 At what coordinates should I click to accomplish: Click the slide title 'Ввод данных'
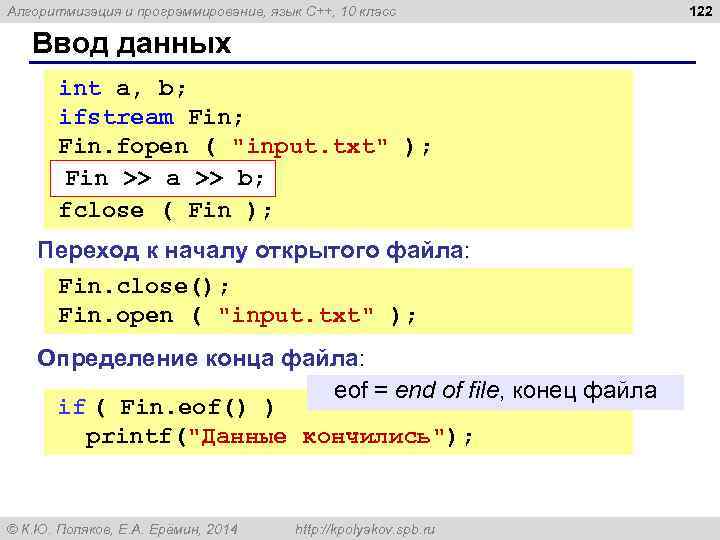131,43
